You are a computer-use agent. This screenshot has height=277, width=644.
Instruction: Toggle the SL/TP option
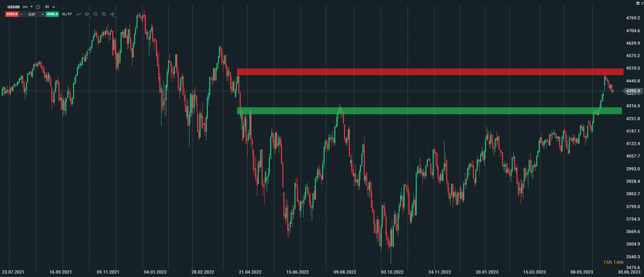point(67,14)
